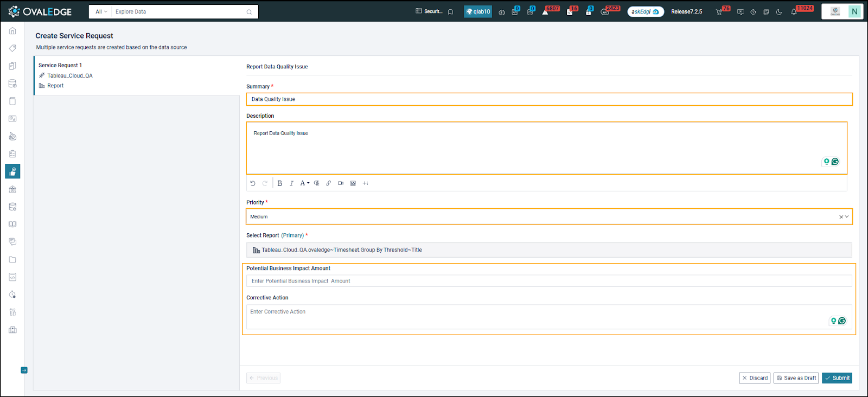The width and height of the screenshot is (868, 397).
Task: Submit the service request
Action: pyautogui.click(x=837, y=378)
